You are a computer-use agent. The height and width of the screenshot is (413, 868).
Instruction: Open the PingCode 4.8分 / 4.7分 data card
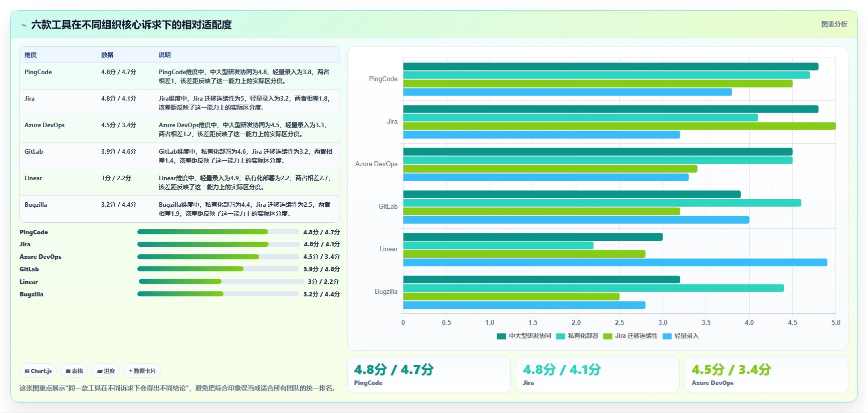click(x=429, y=374)
